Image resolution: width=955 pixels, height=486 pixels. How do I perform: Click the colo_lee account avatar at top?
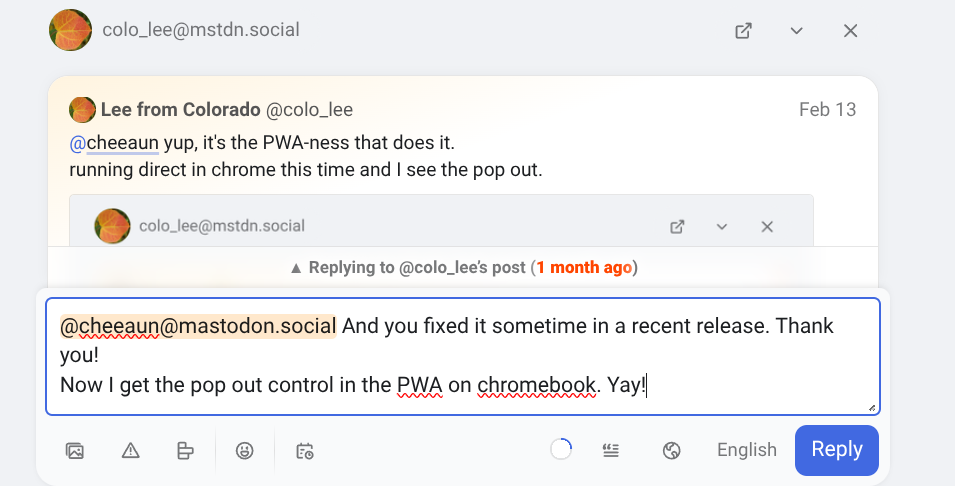tap(70, 30)
